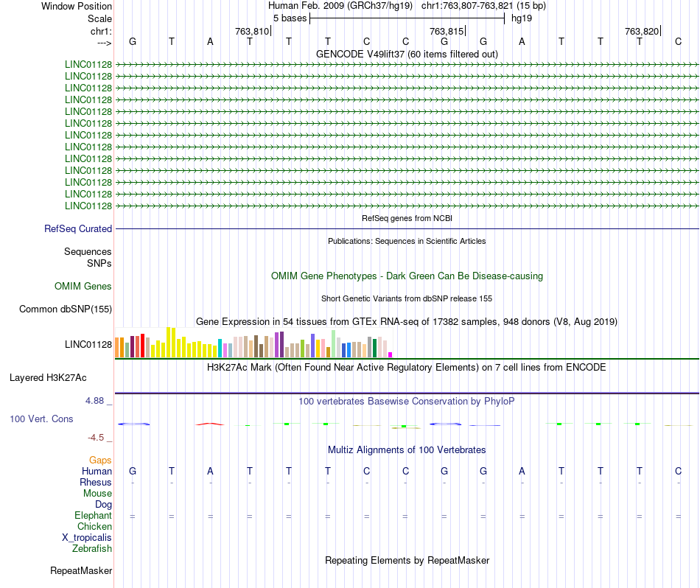Click the 763,815 ruler position marker
The height and width of the screenshot is (588, 700).
(447, 31)
